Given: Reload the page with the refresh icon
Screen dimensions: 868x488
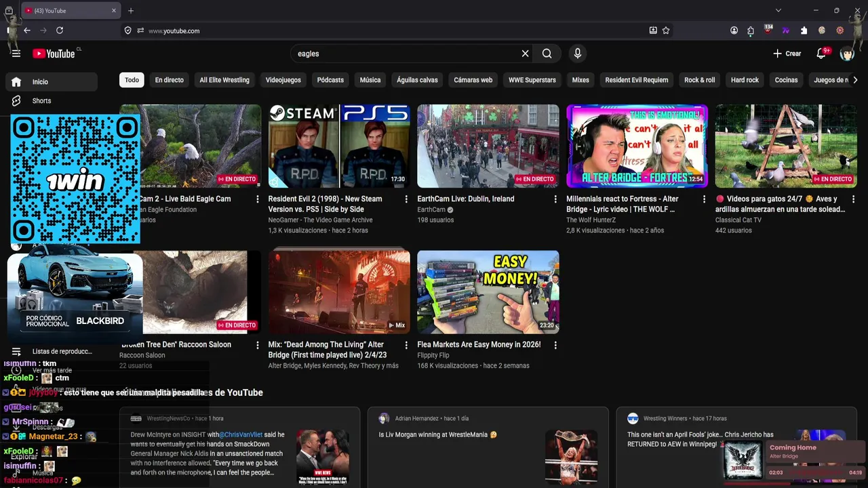Looking at the screenshot, I should 60,30.
